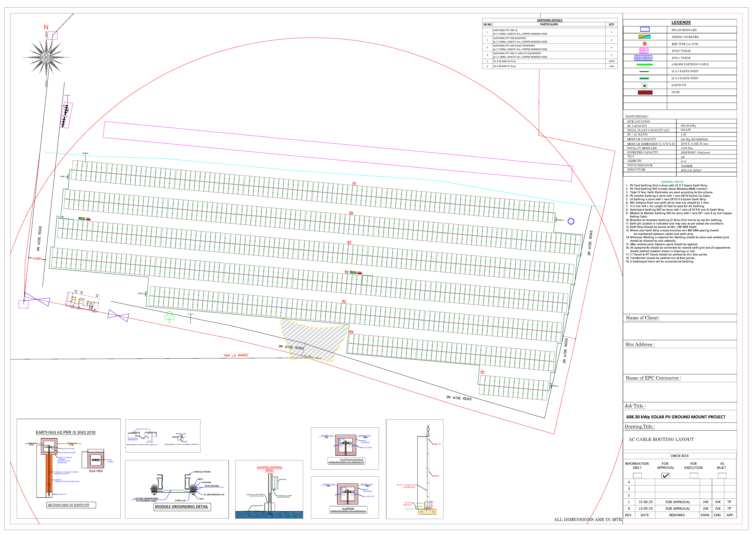Image resolution: width=756 pixels, height=535 pixels.
Task: Select the 25 X 6 Earth Strip legend line
Action: 644,78
